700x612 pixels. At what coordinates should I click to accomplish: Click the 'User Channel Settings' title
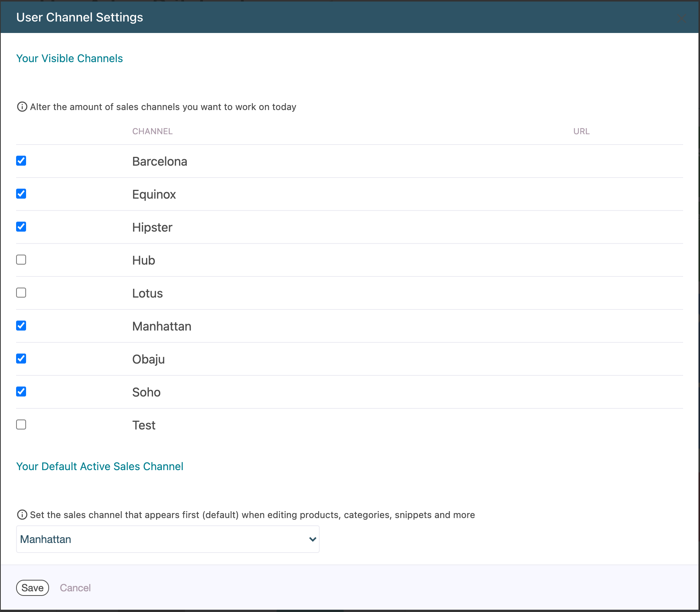[x=80, y=17]
